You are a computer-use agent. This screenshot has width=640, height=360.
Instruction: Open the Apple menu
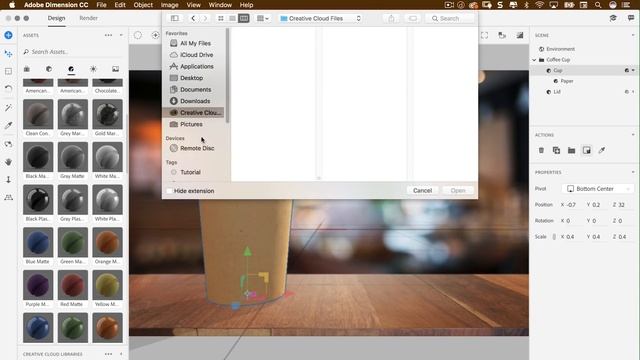(x=12, y=5)
